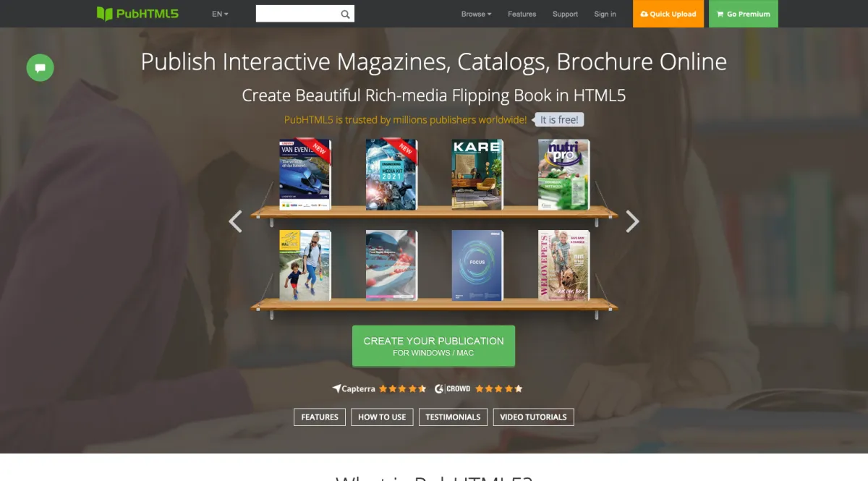Screen dimensions: 868x481
Task: Click the G2 Crowd rating logo
Action: click(x=453, y=388)
